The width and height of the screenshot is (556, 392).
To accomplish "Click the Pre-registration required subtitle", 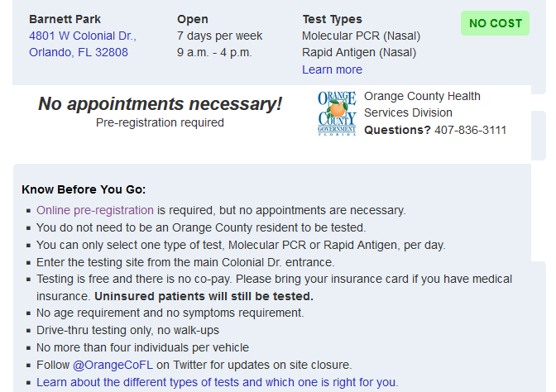I will pyautogui.click(x=160, y=122).
